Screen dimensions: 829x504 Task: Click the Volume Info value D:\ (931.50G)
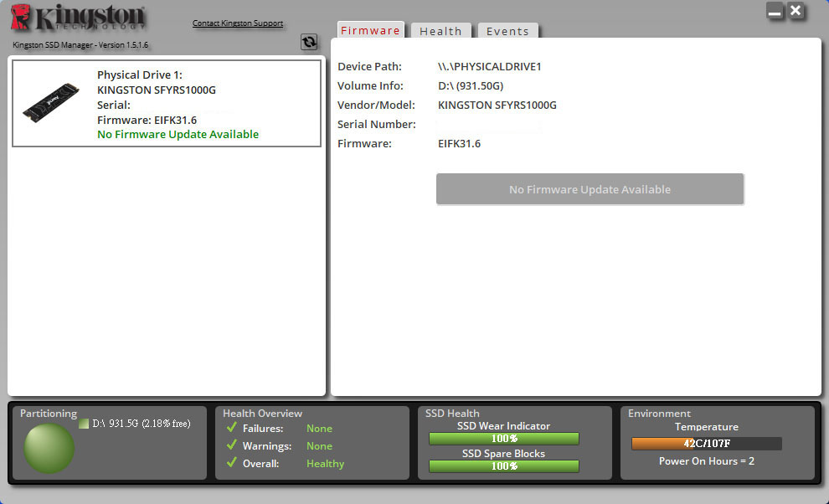point(471,85)
